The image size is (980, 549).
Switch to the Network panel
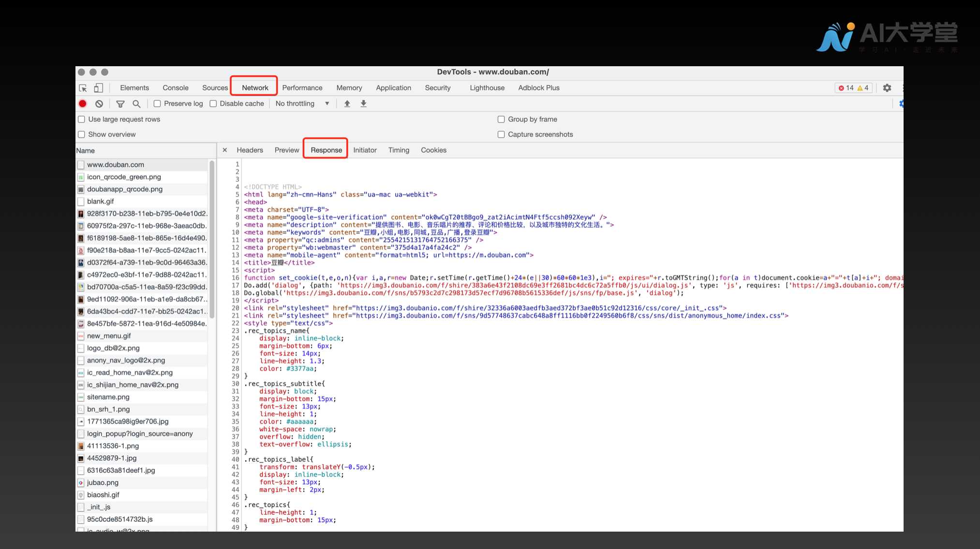(255, 88)
